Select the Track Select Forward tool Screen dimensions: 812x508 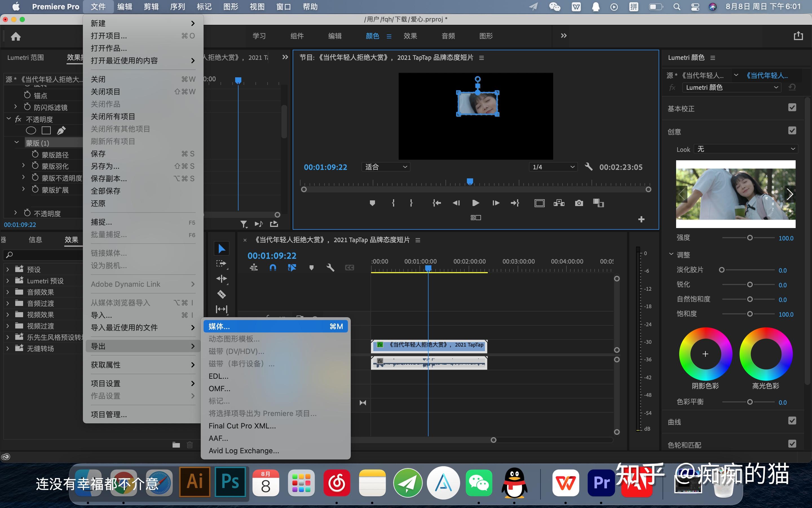221,264
